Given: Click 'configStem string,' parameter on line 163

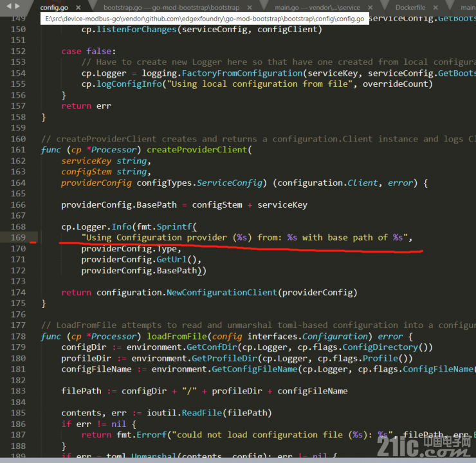Looking at the screenshot, I should click(106, 172).
